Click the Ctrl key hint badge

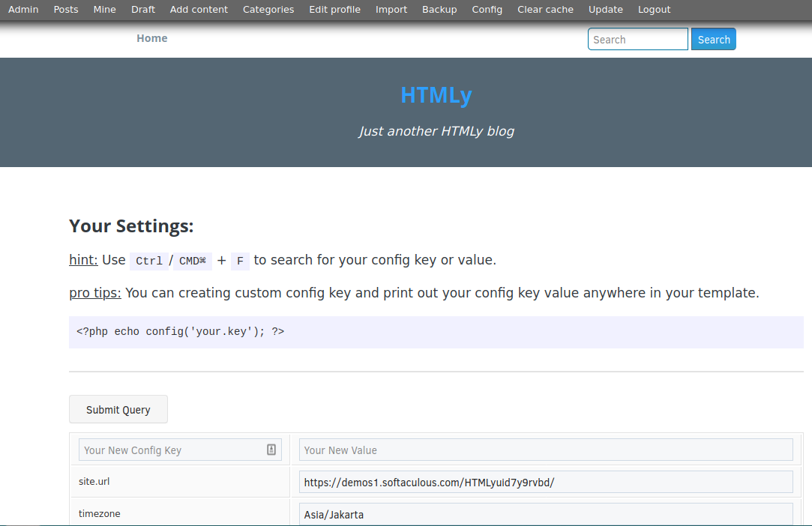tap(149, 261)
